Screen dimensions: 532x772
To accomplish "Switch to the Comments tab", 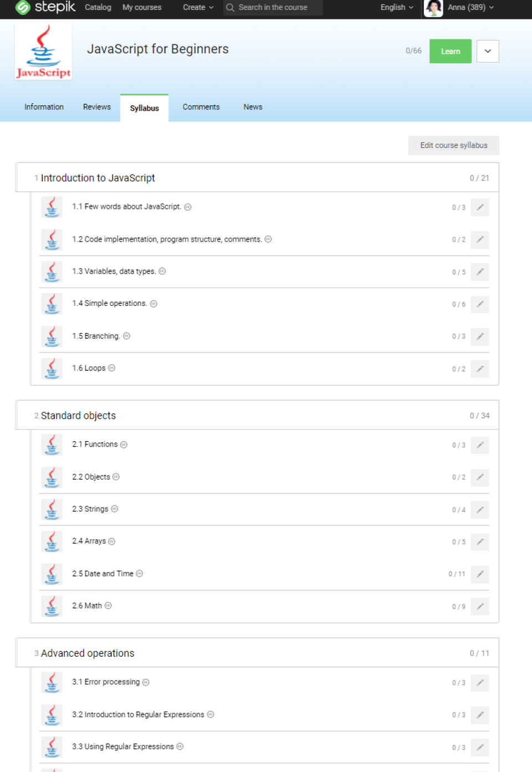I will (201, 107).
